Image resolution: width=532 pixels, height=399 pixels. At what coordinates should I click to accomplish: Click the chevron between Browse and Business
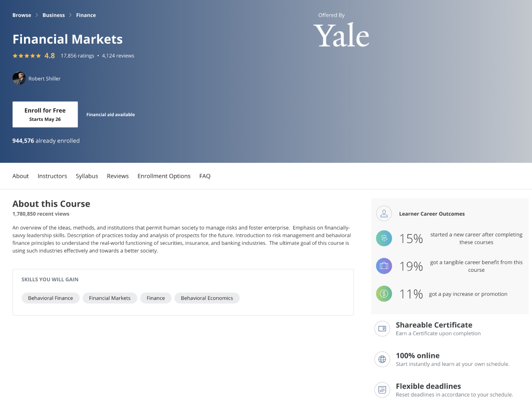[x=37, y=15]
